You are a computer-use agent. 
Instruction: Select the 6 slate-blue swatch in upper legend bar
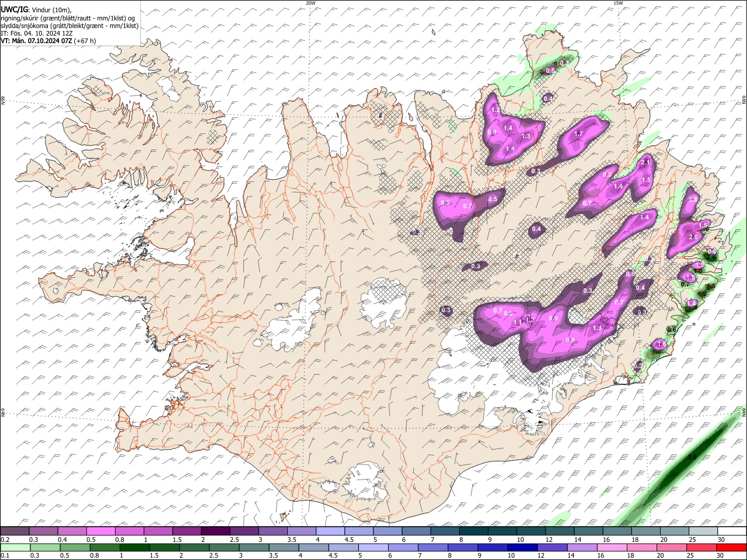click(x=416, y=531)
